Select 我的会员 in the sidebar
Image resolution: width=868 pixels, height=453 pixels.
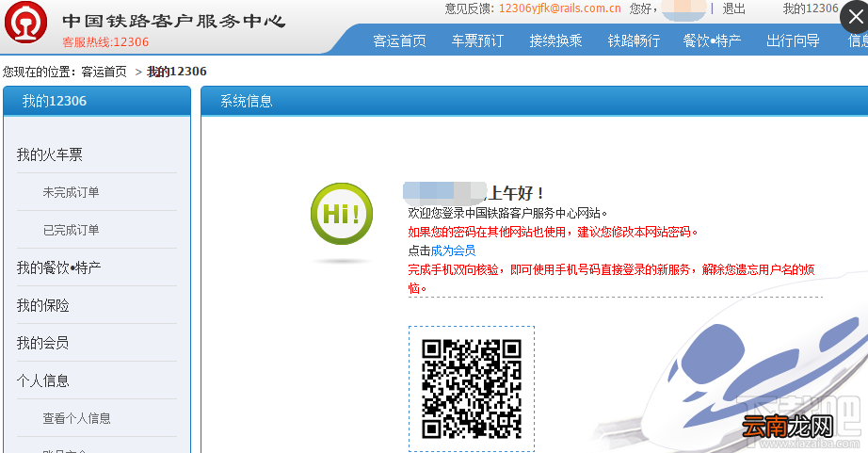point(43,343)
